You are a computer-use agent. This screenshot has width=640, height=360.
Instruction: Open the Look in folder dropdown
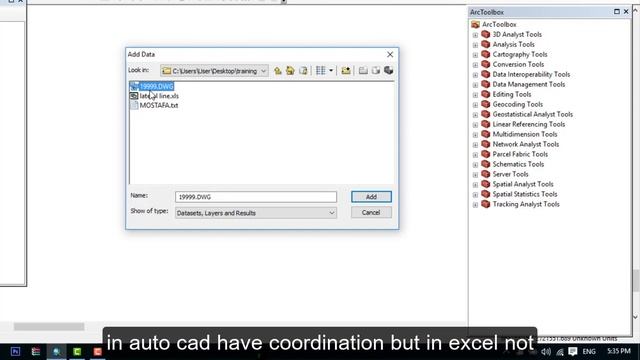pyautogui.click(x=263, y=71)
